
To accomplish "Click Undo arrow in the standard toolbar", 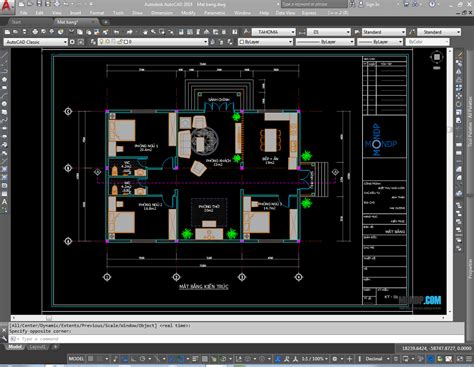I will [116, 32].
